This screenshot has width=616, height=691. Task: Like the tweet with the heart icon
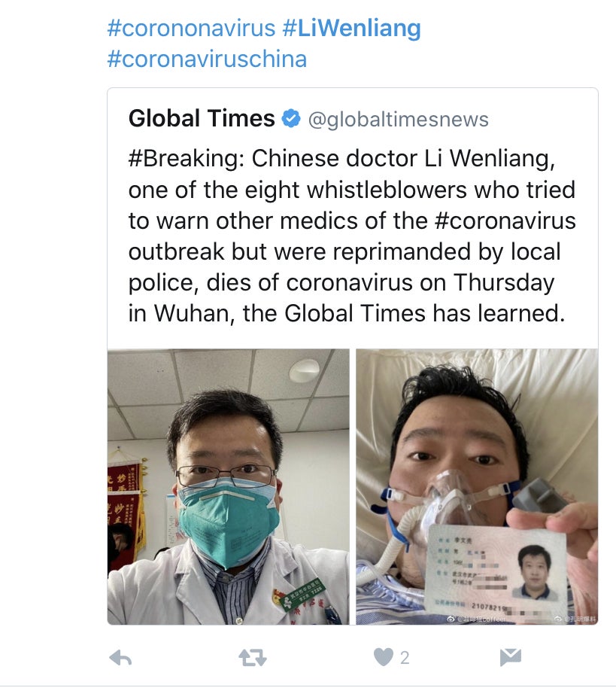383,658
